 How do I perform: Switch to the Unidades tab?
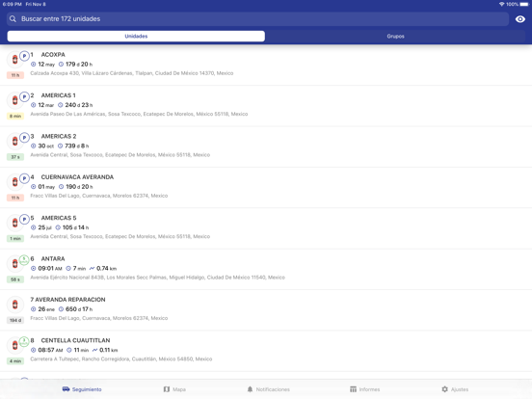(x=136, y=37)
